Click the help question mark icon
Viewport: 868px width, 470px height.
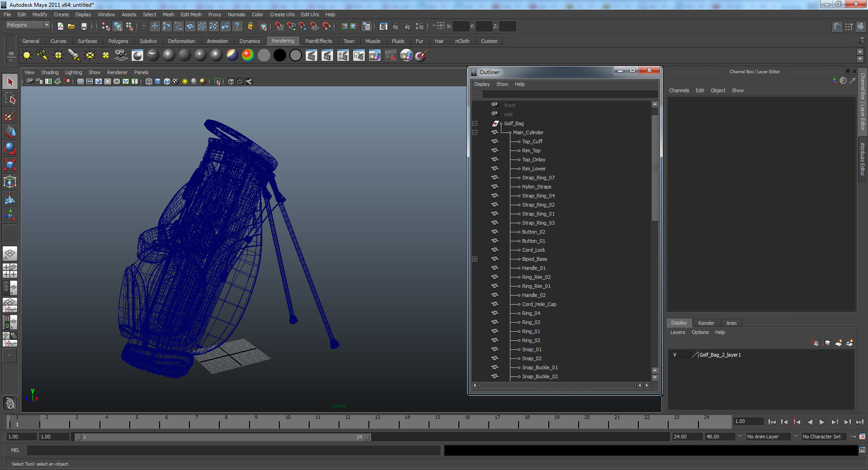click(237, 26)
